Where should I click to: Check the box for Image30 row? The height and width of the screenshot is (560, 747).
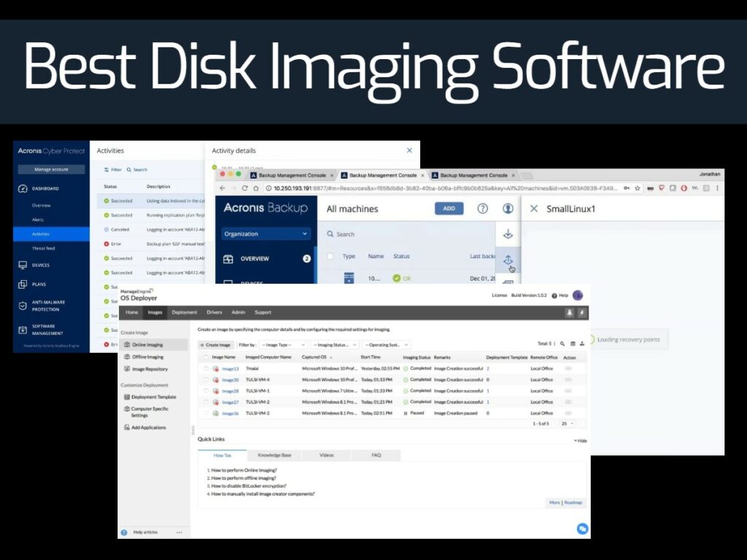[206, 379]
